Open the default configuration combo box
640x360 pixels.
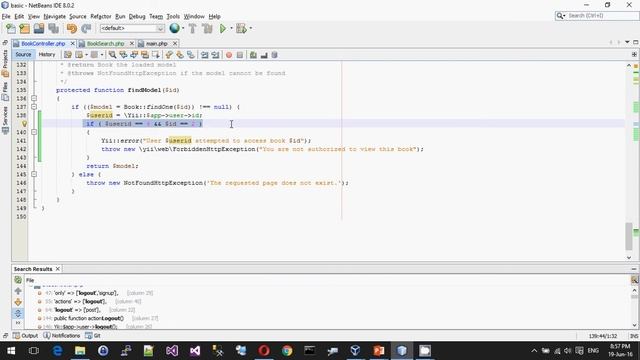click(132, 28)
